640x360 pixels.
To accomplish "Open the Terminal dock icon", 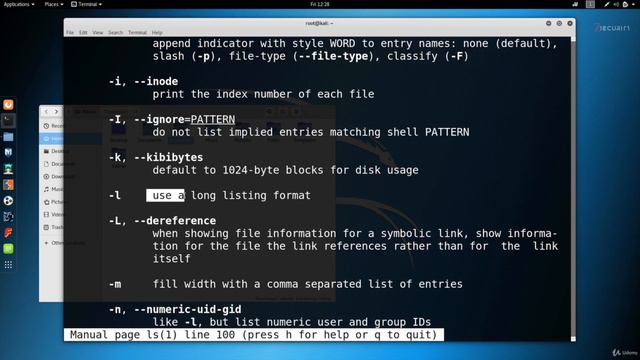I will pyautogui.click(x=8, y=121).
